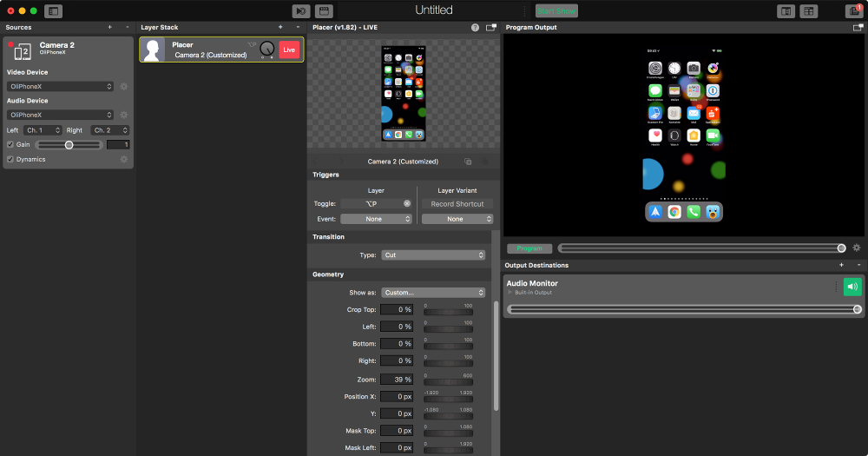The image size is (868, 456).
Task: Open the Show as Custom dropdown
Action: [433, 293]
